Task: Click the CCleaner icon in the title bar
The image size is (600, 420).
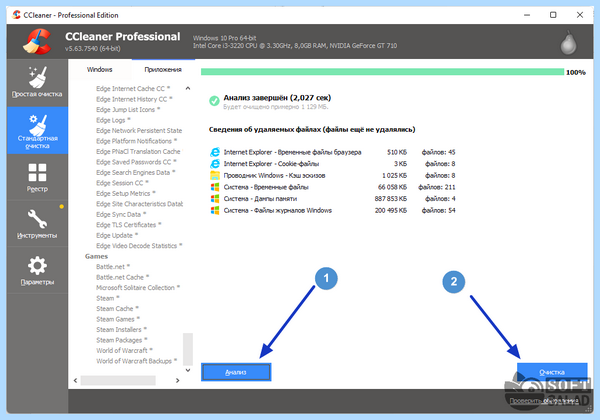Action: point(16,15)
